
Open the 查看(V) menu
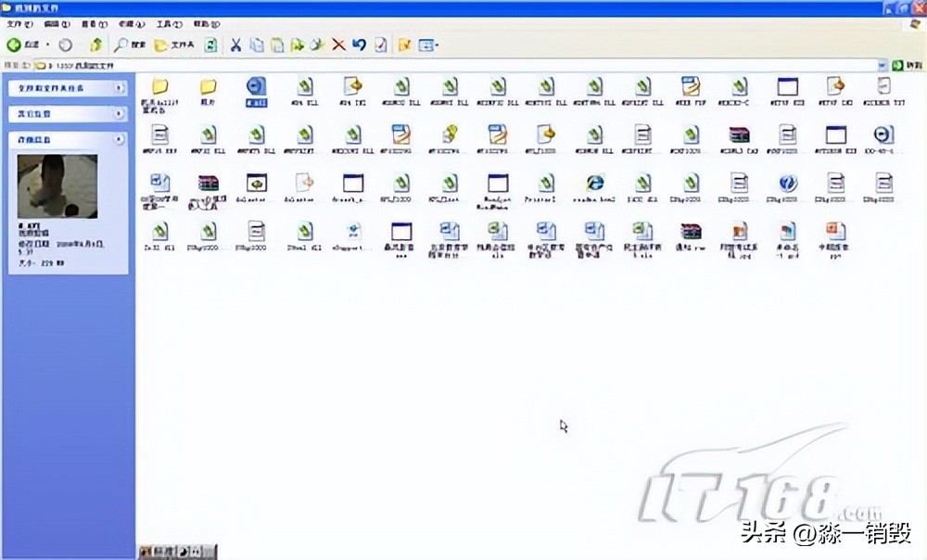coord(94,24)
